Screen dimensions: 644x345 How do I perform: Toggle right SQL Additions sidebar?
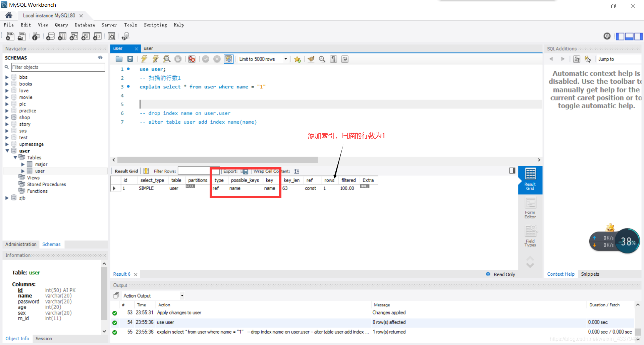coord(638,36)
